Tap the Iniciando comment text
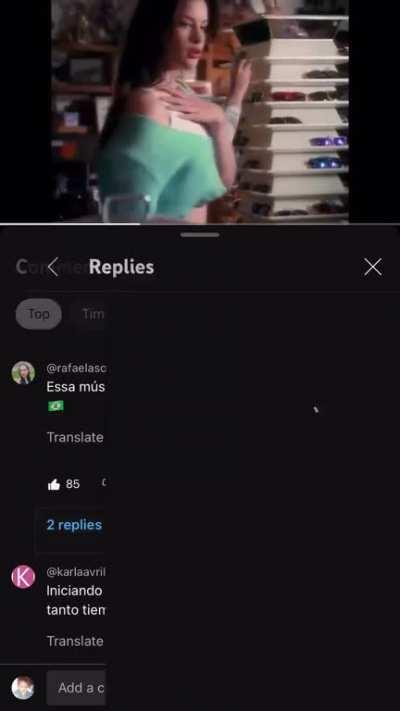This screenshot has height=711, width=400. (76, 600)
